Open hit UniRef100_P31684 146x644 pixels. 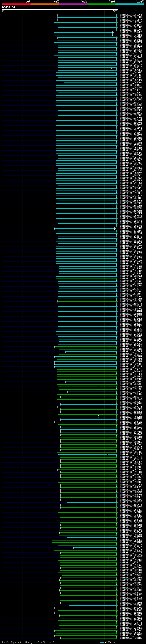(131, 143)
